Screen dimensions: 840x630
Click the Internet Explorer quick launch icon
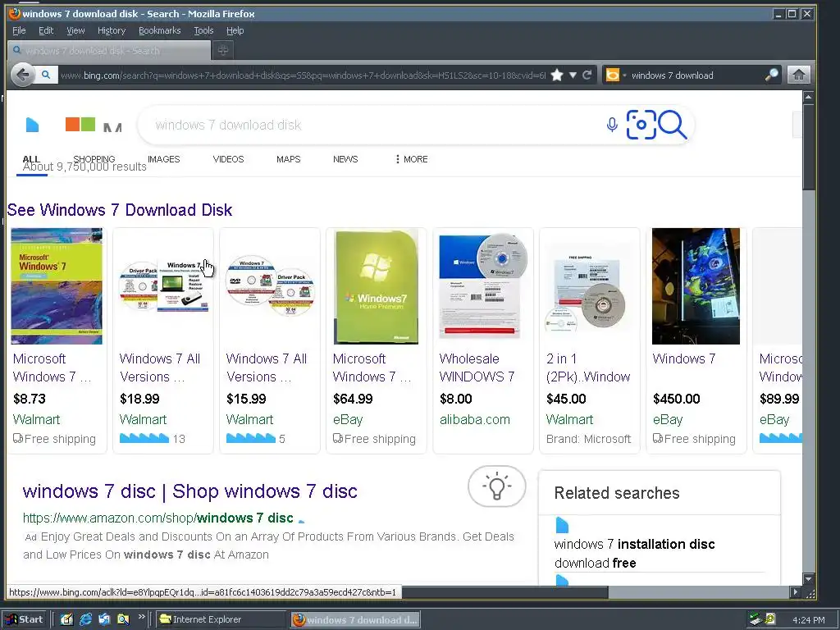click(x=85, y=619)
